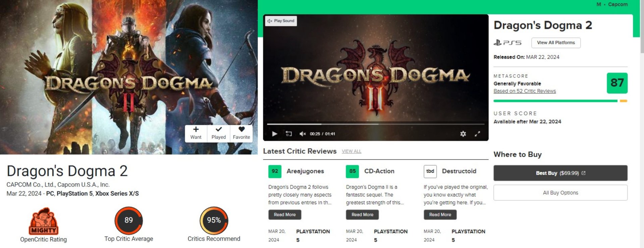Screen dimensions: 644x248
Task: Rewind the trailer ten seconds
Action: [288, 134]
